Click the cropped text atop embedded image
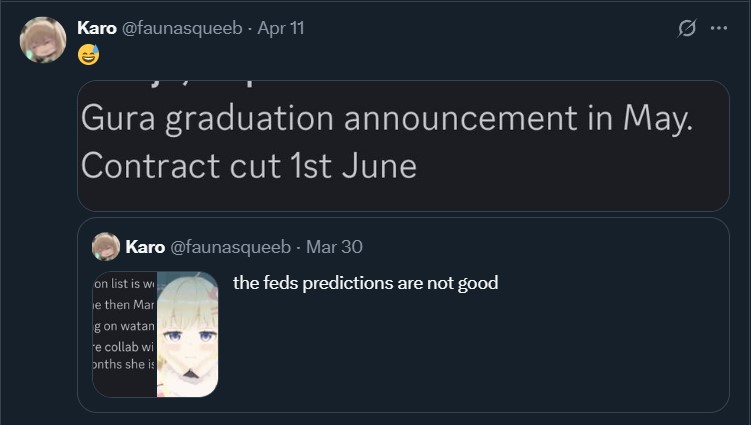 [199, 84]
